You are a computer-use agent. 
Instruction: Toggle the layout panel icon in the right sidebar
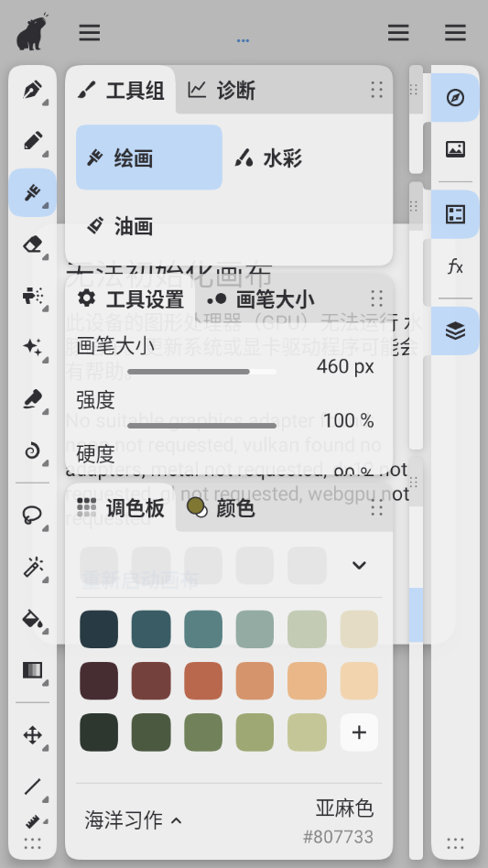[x=455, y=215]
